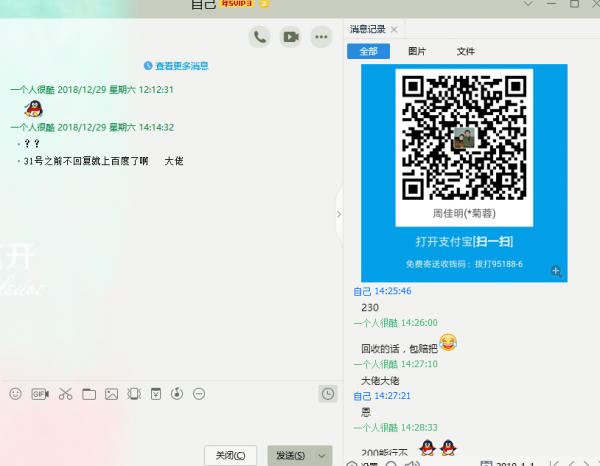Click the magnifier zoom icon on QR image
This screenshot has width=600, height=466.
click(556, 272)
